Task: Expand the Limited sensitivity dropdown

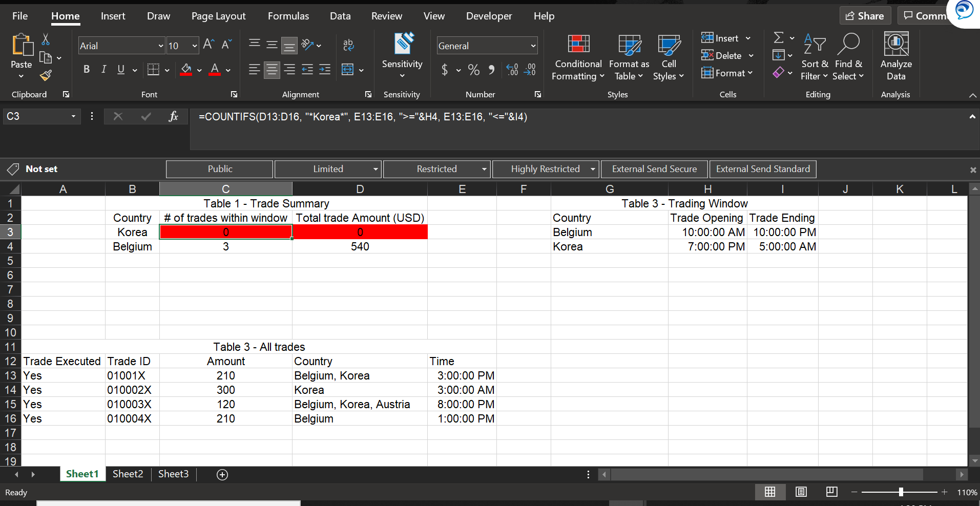Action: click(x=376, y=169)
